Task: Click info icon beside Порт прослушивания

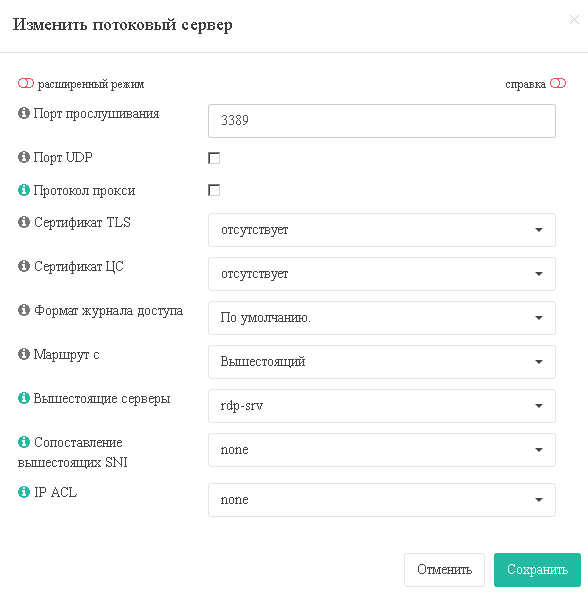Action: [24, 113]
